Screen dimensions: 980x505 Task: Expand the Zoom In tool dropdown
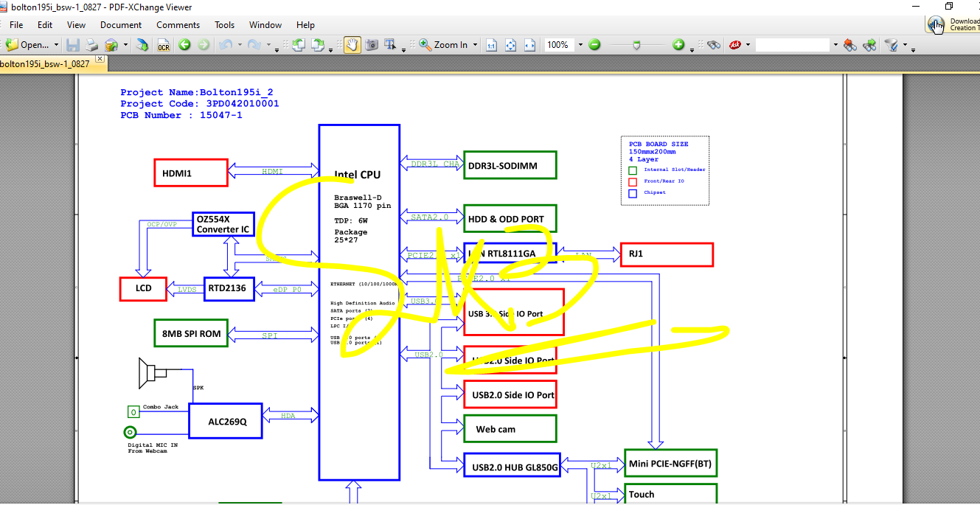coord(475,45)
